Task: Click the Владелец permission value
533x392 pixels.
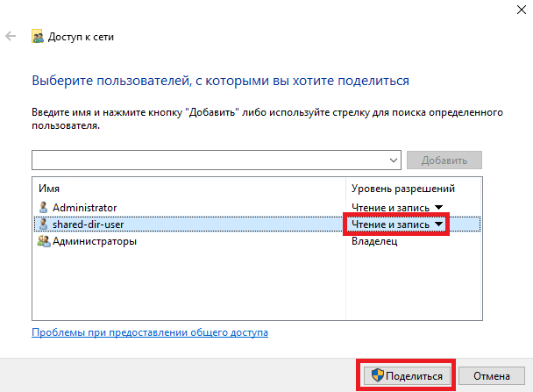Action: (374, 241)
